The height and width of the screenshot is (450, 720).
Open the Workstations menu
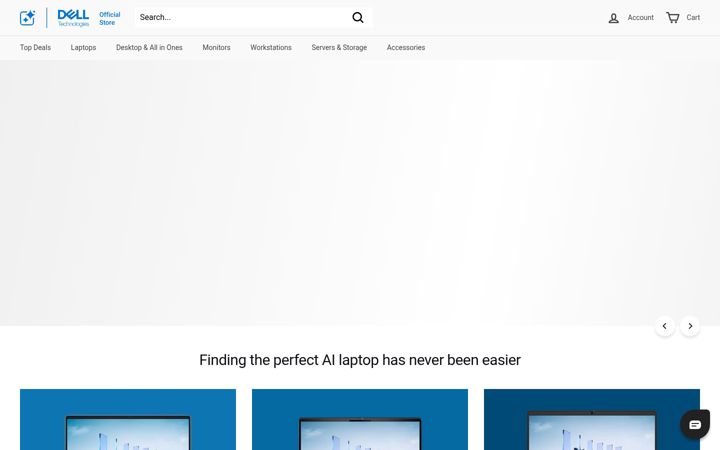[271, 47]
